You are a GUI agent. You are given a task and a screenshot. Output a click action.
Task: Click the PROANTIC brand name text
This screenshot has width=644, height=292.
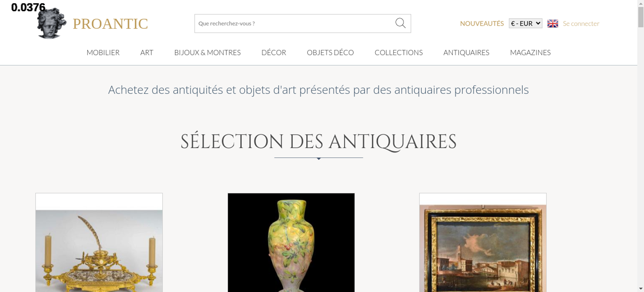coord(110,24)
